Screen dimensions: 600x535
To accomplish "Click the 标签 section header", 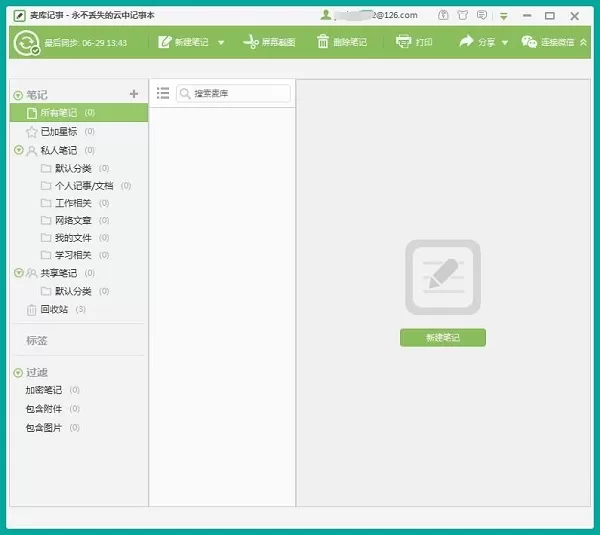I will 37,341.
